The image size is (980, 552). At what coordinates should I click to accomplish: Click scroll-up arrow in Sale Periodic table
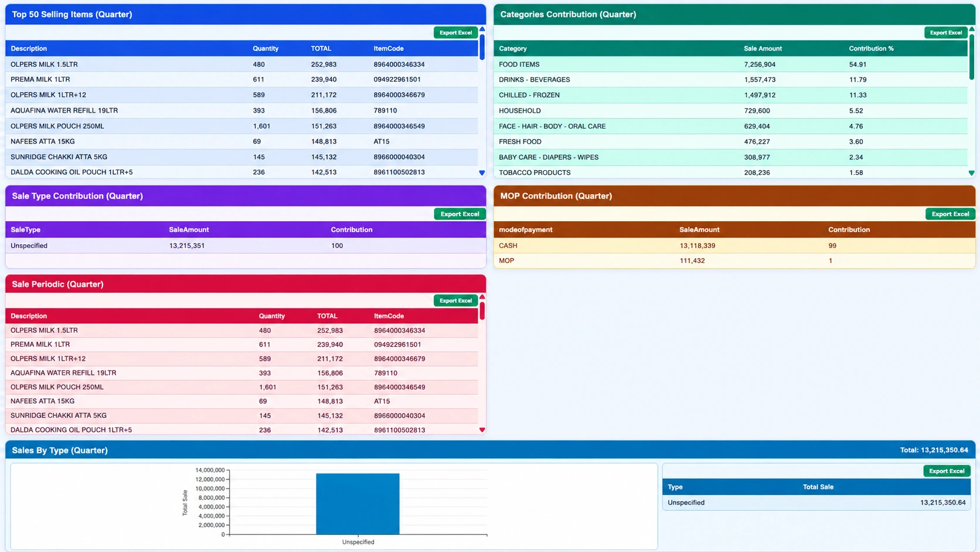point(482,297)
